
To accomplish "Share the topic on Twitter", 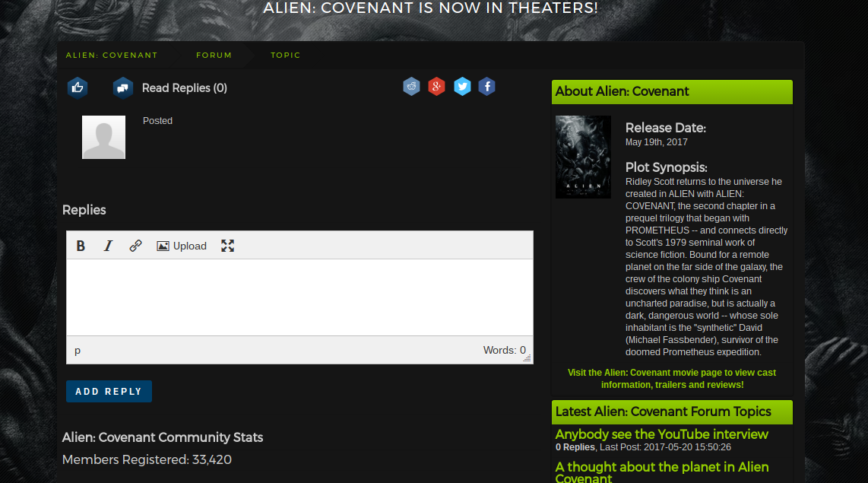I will point(462,87).
